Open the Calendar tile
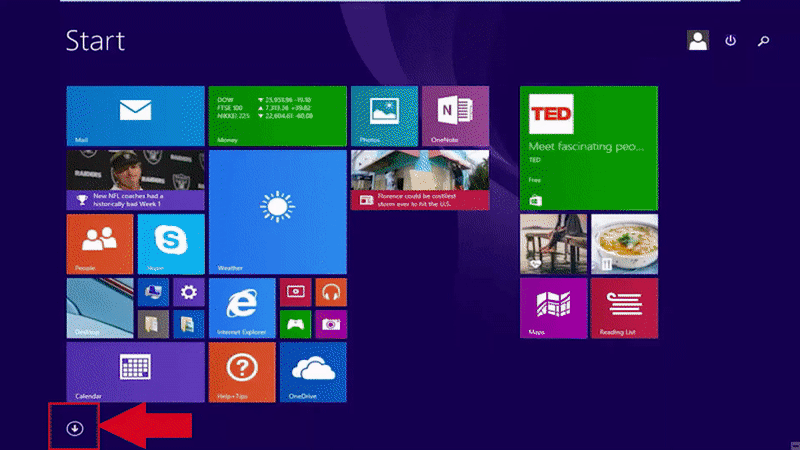This screenshot has width=800, height=450. click(135, 372)
